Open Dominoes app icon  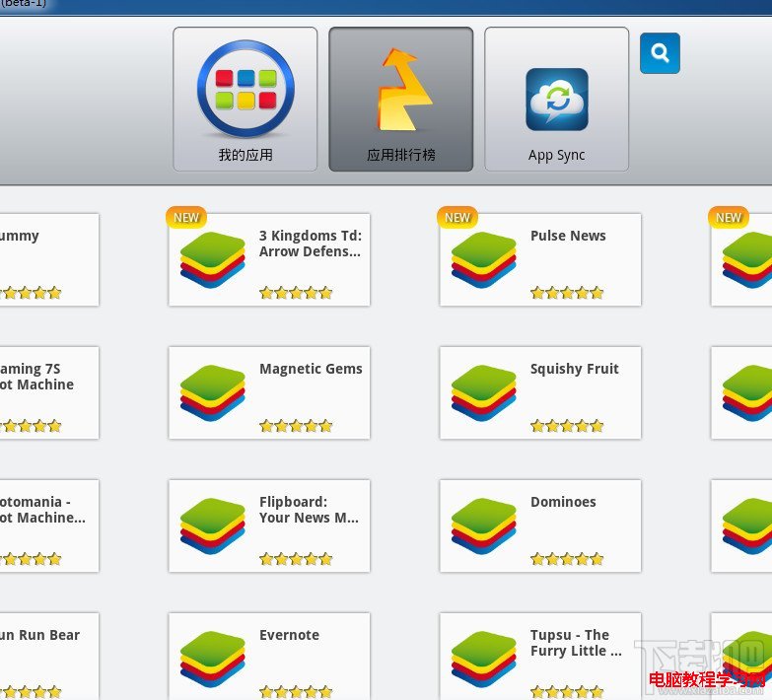[x=484, y=525]
